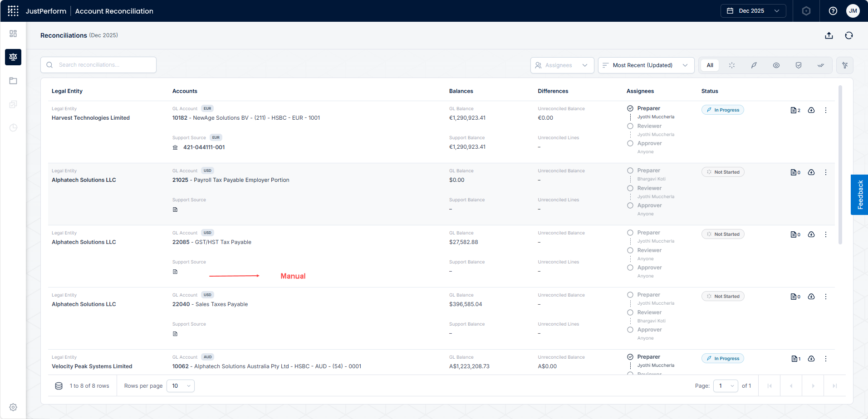Open documents icon for account 21025 row
Image resolution: width=868 pixels, height=419 pixels.
coord(795,172)
